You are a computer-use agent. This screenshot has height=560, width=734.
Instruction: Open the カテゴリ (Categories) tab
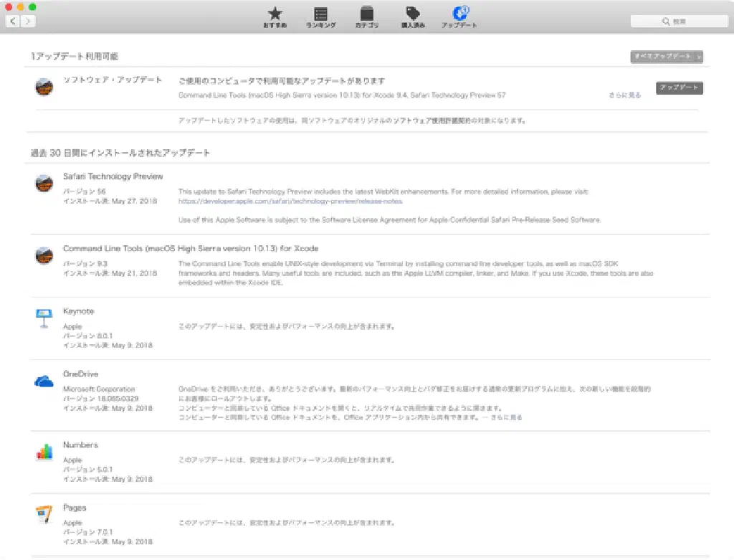[x=367, y=17]
